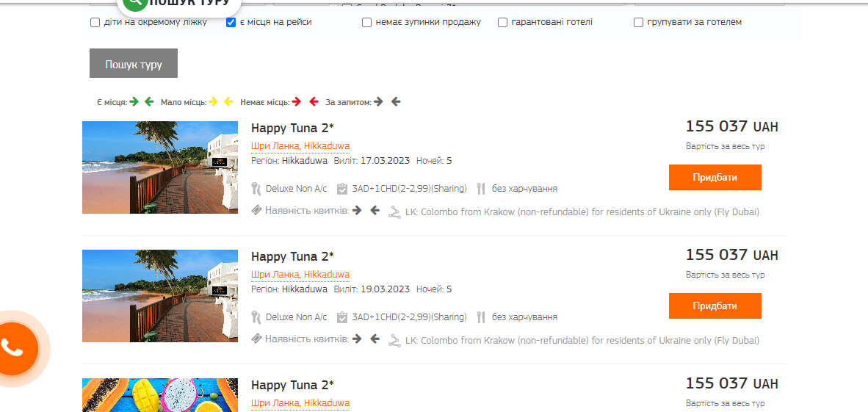Open 'Шри Ланка, Hikkaduwa' link for the 17.03.2023 tour
Viewport: 868px width, 412px height.
tap(300, 146)
